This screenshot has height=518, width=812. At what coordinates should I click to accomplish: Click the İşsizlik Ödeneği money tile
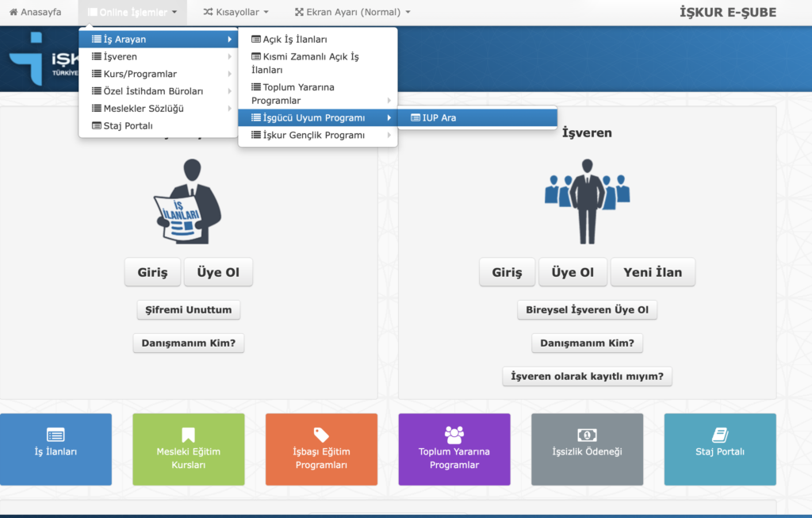[x=587, y=449]
